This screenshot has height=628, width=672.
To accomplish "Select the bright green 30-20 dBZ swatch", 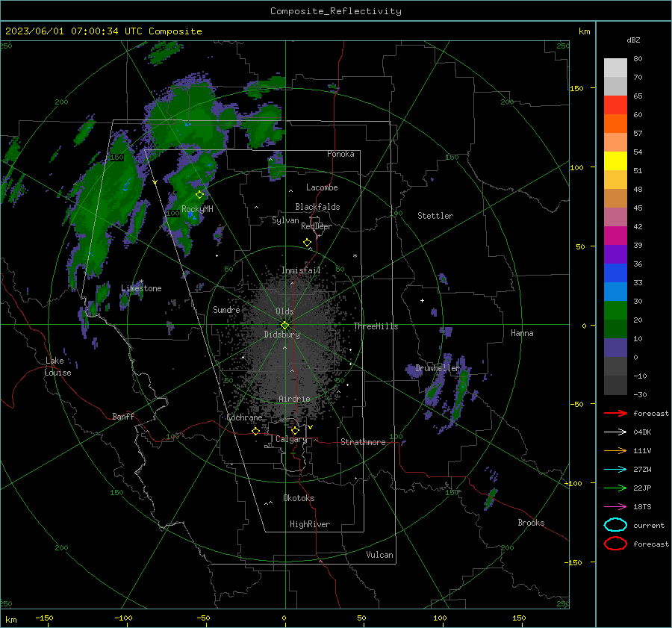I will point(615,311).
